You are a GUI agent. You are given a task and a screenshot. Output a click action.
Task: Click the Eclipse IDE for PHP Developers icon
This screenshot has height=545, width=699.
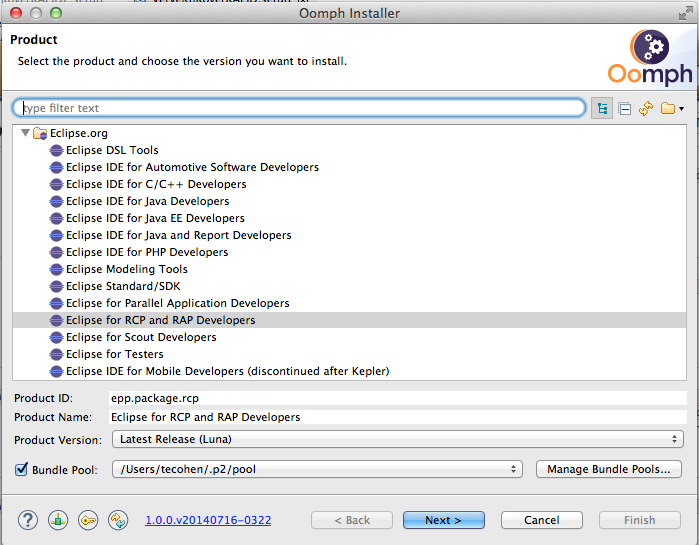click(x=56, y=253)
